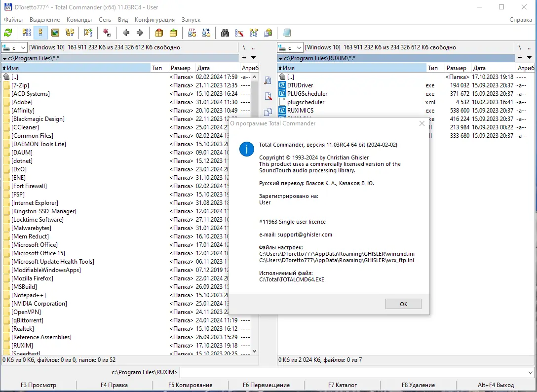The height and width of the screenshot is (392, 537).
Task: Click the synchronize directories toolbar icon
Action: 253,33
